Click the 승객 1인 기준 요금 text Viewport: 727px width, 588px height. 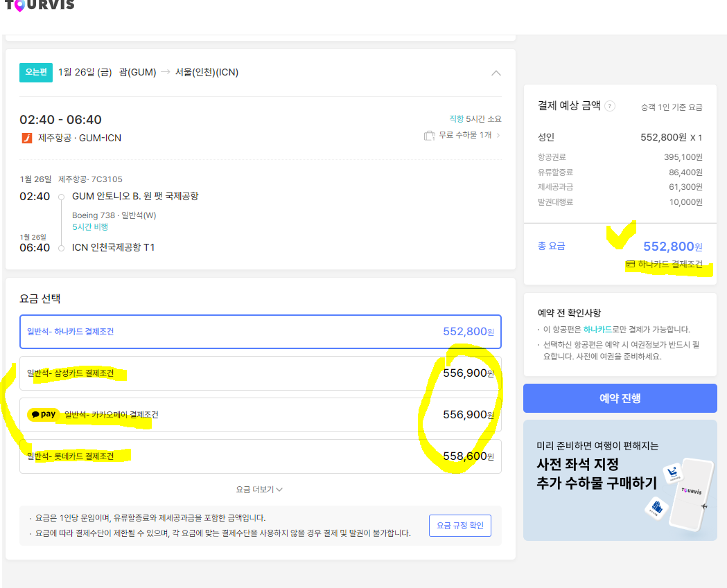click(x=672, y=107)
